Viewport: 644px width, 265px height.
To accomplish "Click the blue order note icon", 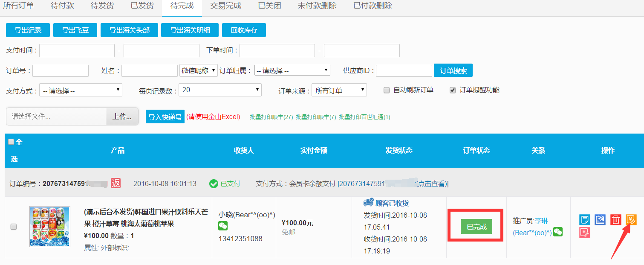I will [x=585, y=220].
